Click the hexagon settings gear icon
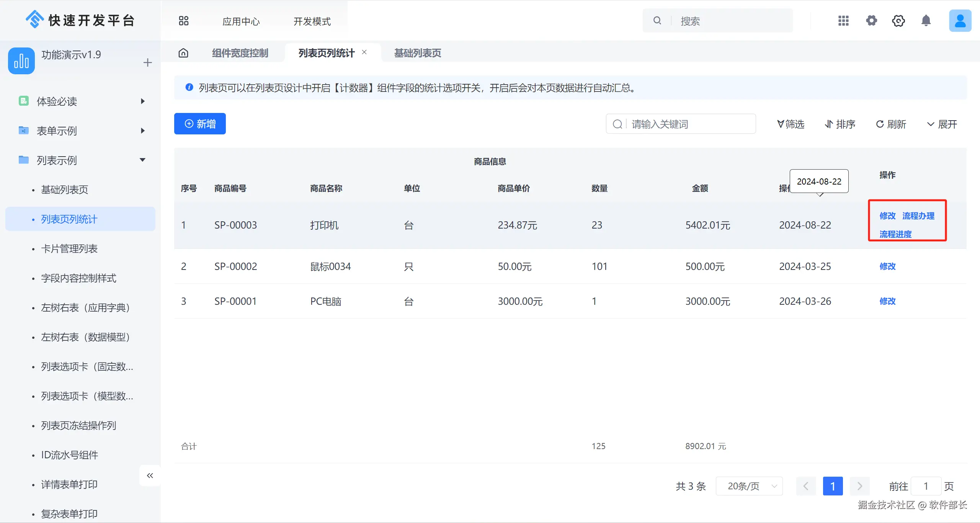 (x=898, y=21)
